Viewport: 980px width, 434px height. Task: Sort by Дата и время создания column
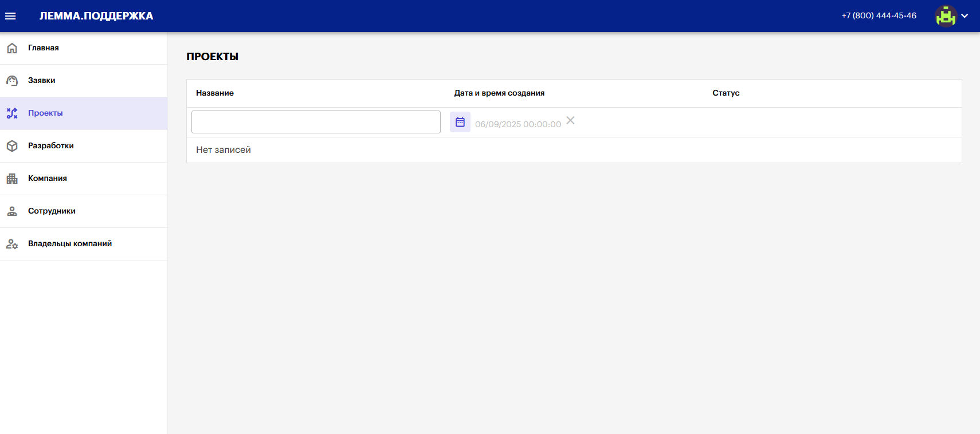[499, 93]
